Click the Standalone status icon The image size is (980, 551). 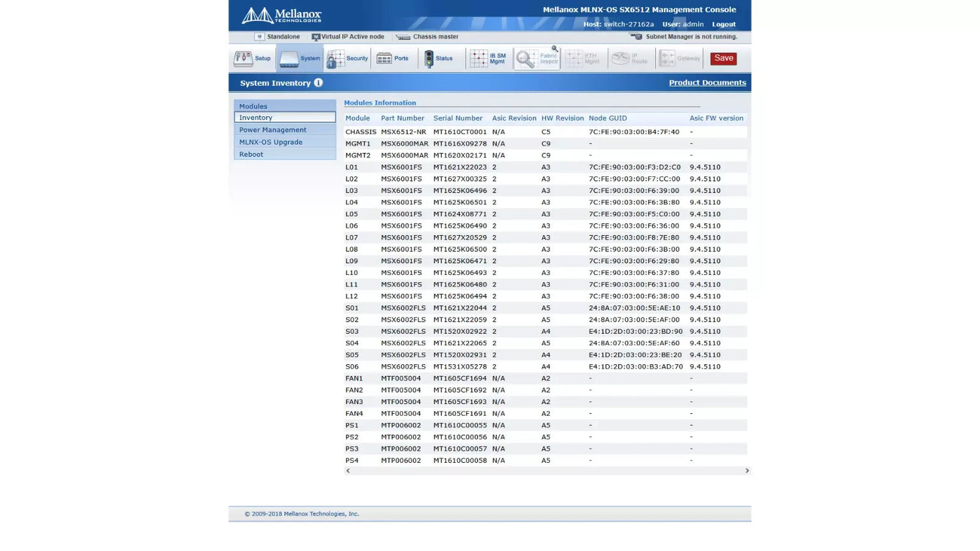259,37
